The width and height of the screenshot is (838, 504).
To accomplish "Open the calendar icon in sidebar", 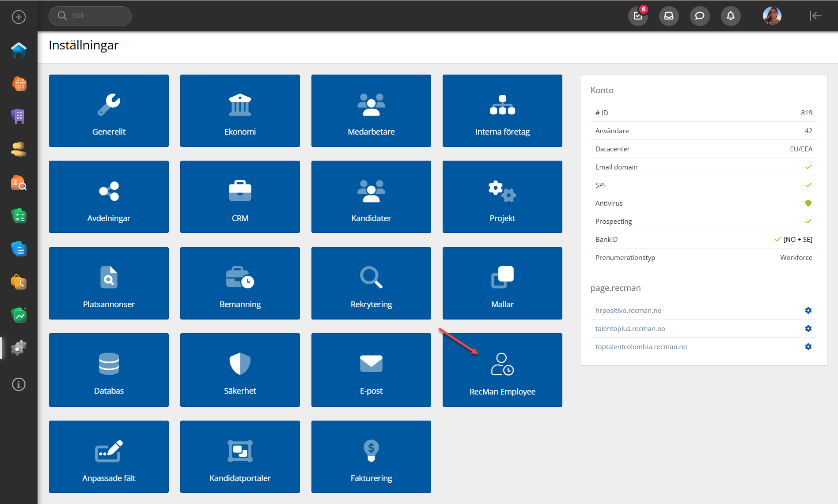I will [19, 83].
